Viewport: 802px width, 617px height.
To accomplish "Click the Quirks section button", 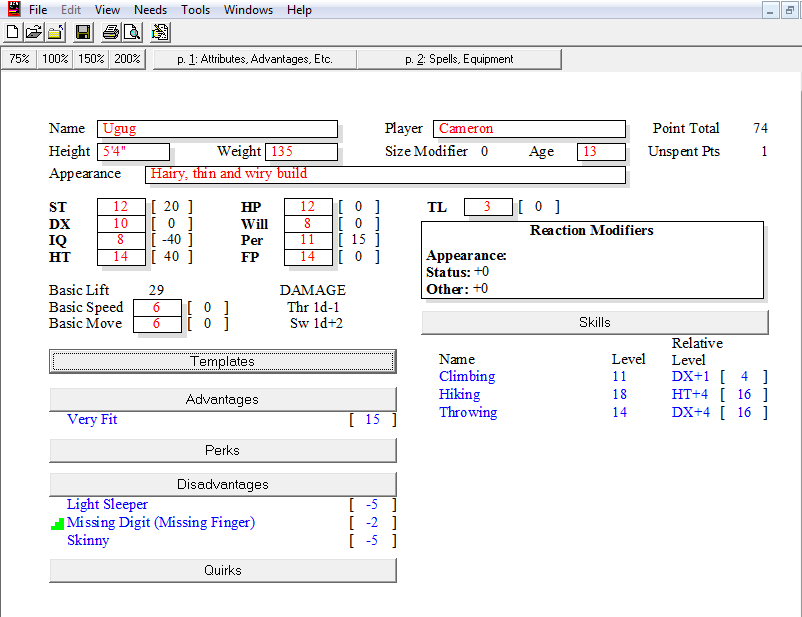I will pyautogui.click(x=222, y=570).
